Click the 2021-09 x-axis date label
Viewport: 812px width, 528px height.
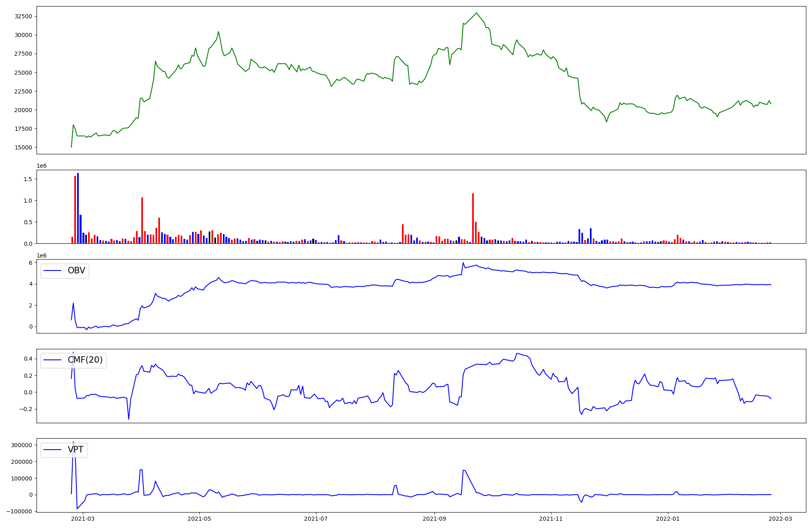tap(434, 519)
